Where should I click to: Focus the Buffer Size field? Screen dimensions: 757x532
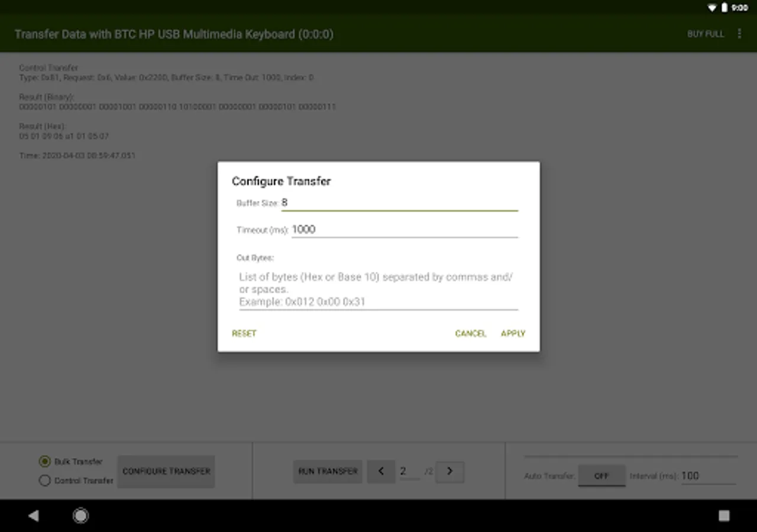(x=399, y=203)
